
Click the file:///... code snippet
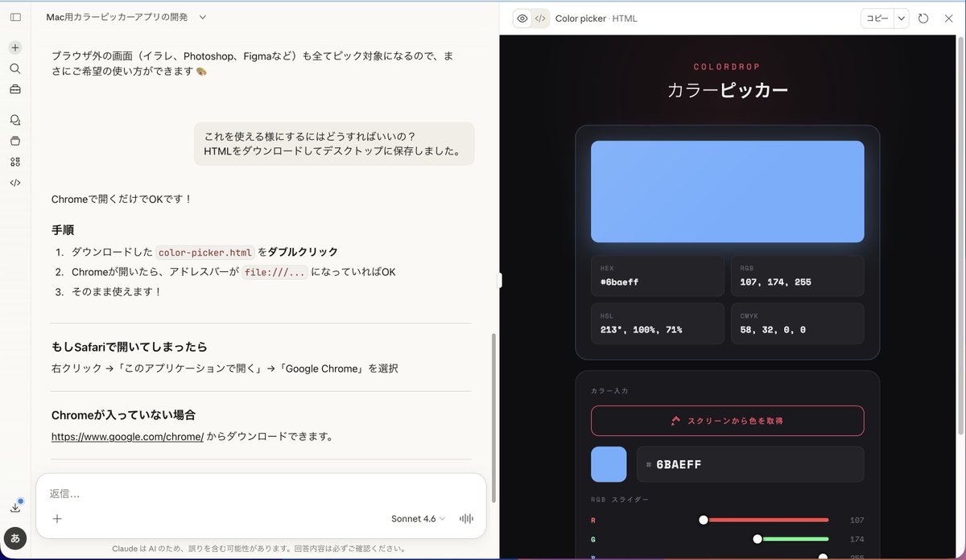point(275,272)
